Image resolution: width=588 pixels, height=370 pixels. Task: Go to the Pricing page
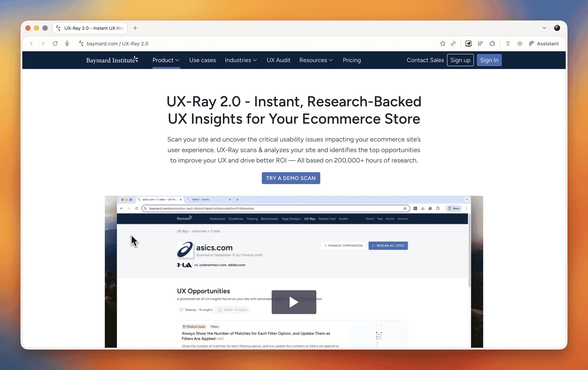point(352,60)
